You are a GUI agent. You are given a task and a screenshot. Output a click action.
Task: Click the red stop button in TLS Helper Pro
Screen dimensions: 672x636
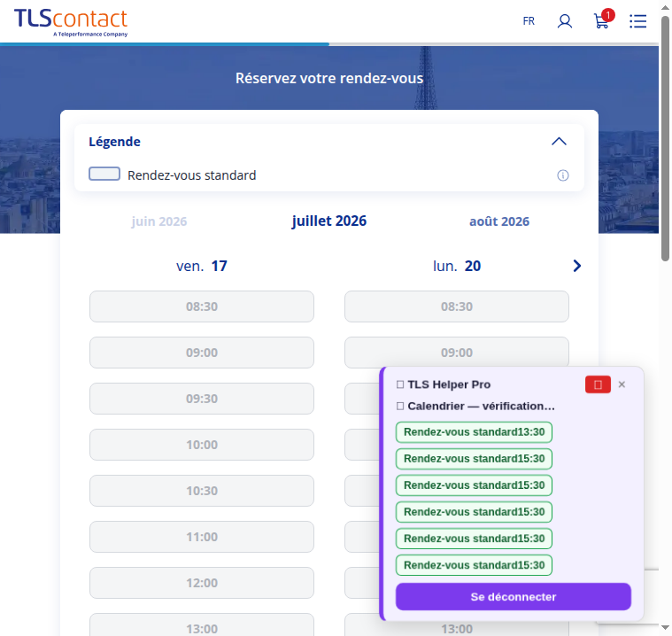coord(598,384)
